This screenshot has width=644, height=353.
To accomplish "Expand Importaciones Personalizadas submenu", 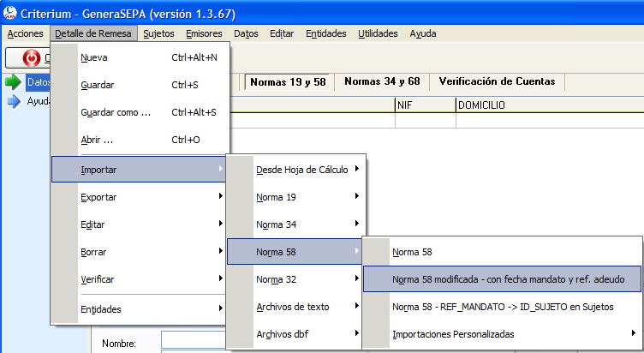I will [503, 334].
